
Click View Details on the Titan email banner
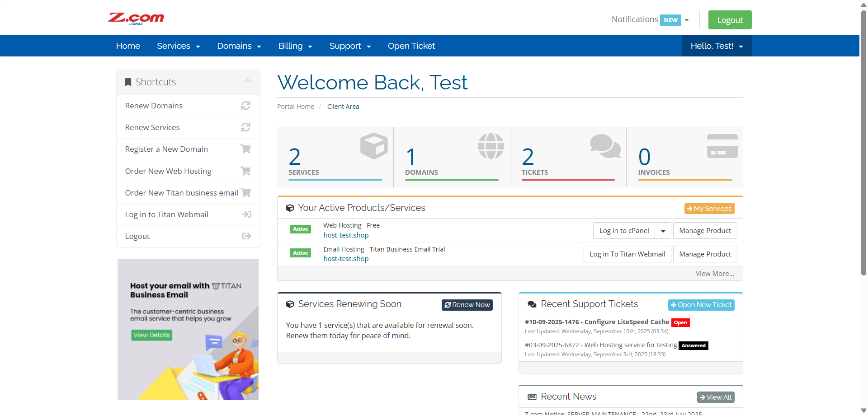[152, 335]
